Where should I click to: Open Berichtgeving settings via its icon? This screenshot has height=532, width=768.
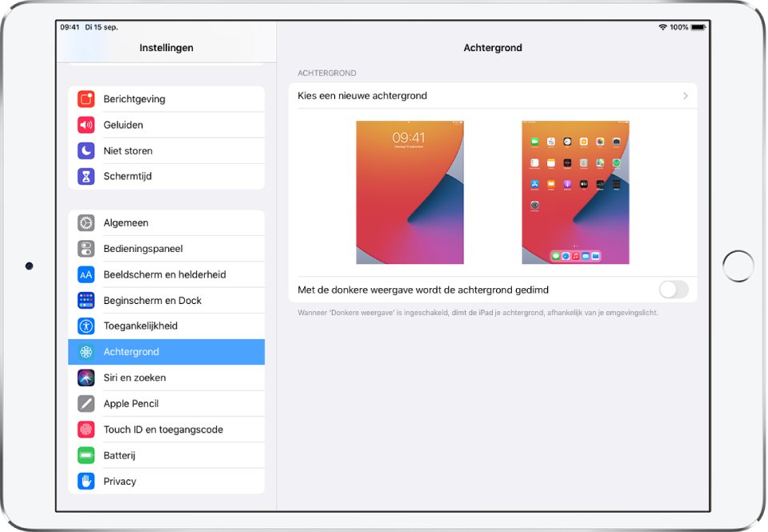[86, 98]
